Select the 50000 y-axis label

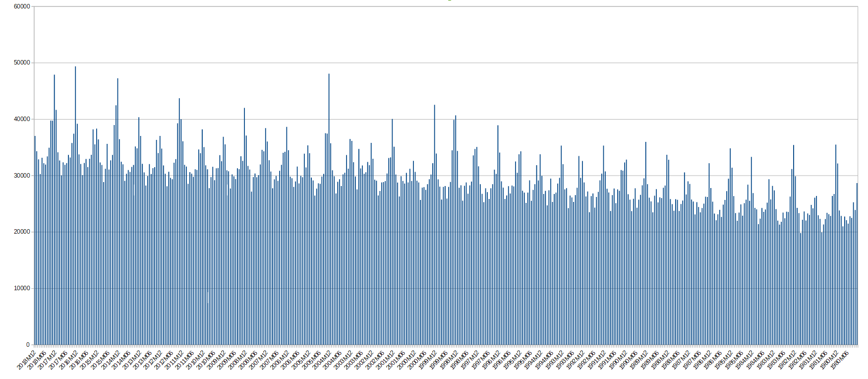click(x=22, y=63)
